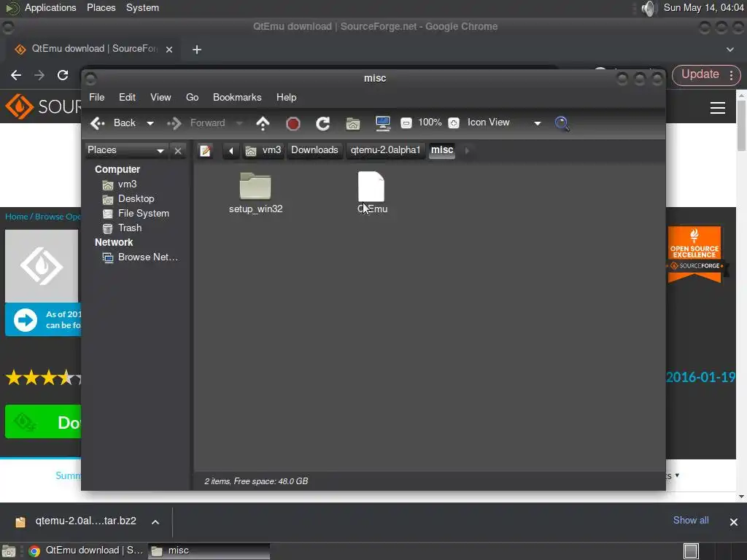Click the Open Source Excellence badge
Image resolution: width=747 pixels, height=560 pixels.
pos(694,254)
